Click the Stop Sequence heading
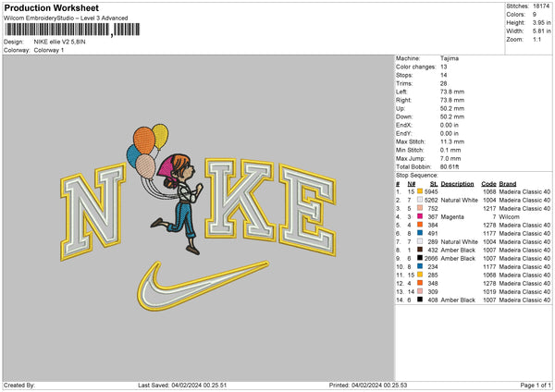The image size is (555, 392). (415, 174)
